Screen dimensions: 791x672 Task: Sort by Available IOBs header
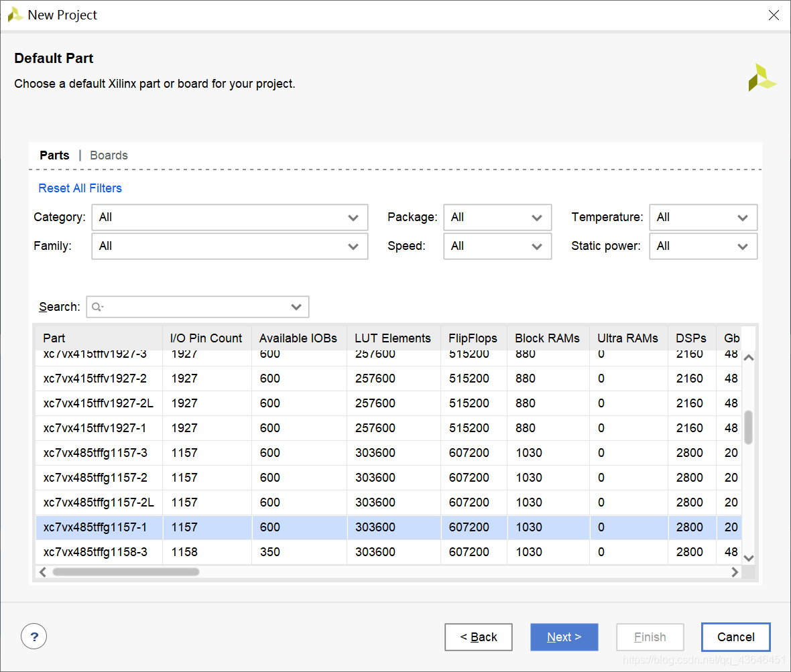click(x=299, y=338)
